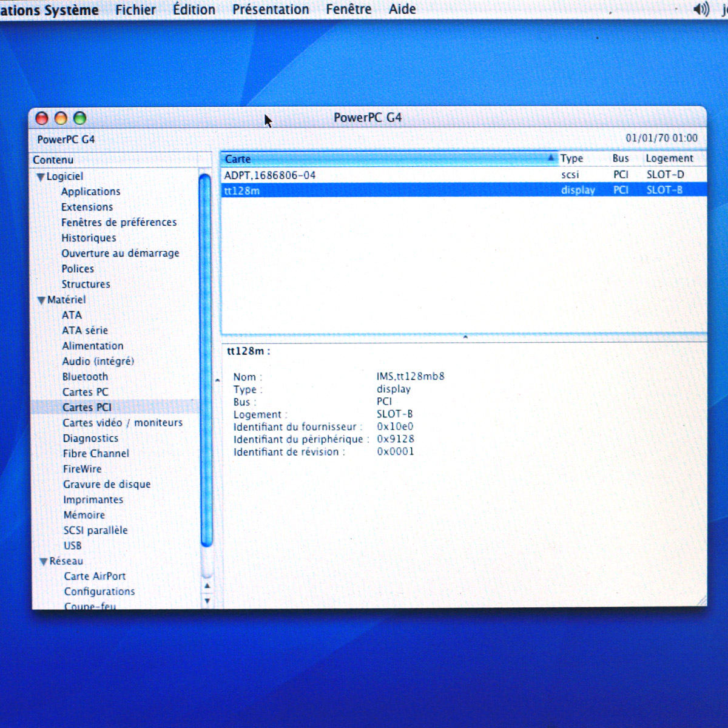Image resolution: width=728 pixels, height=728 pixels.
Task: Select Fenêtres de préférences
Action: coord(119,223)
